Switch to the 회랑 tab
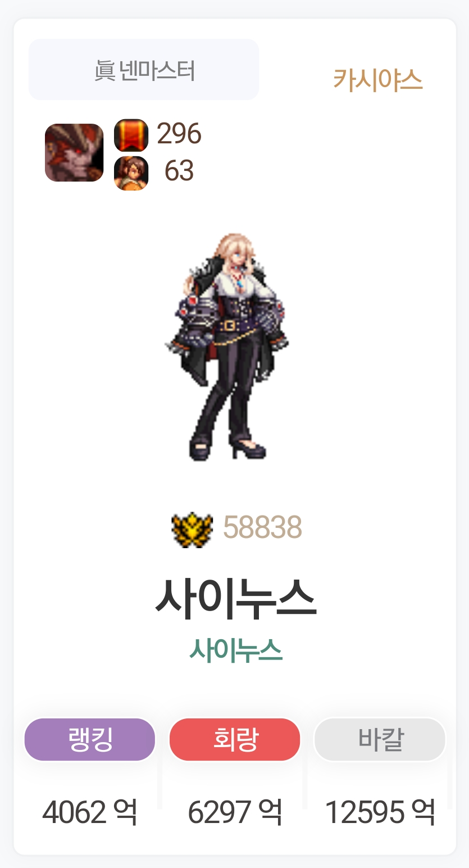Screen dimensions: 469x868 coord(235,739)
